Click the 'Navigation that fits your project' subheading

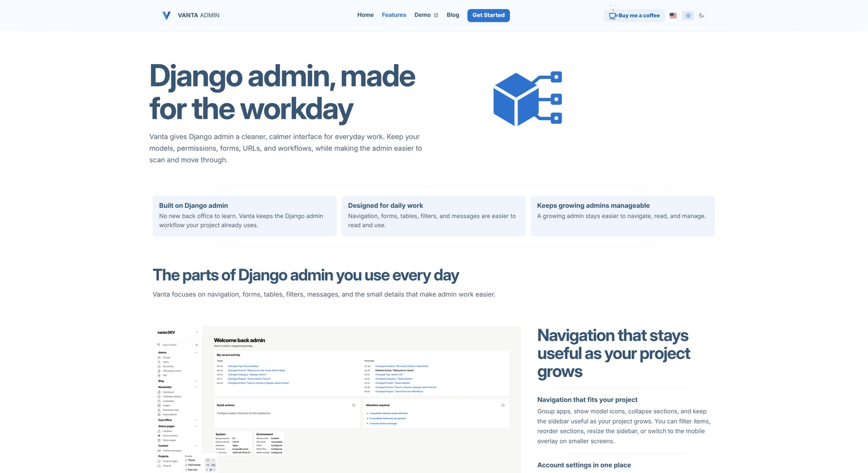[x=588, y=400]
